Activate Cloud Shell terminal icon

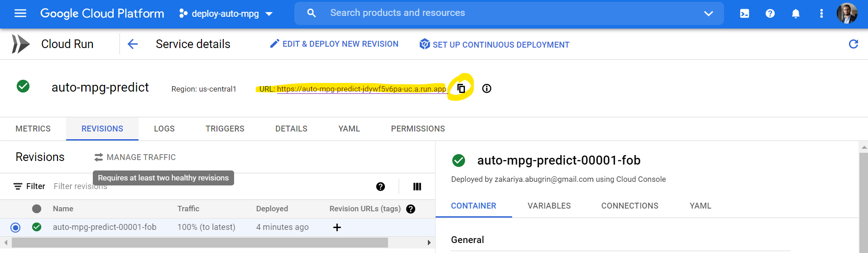[744, 14]
